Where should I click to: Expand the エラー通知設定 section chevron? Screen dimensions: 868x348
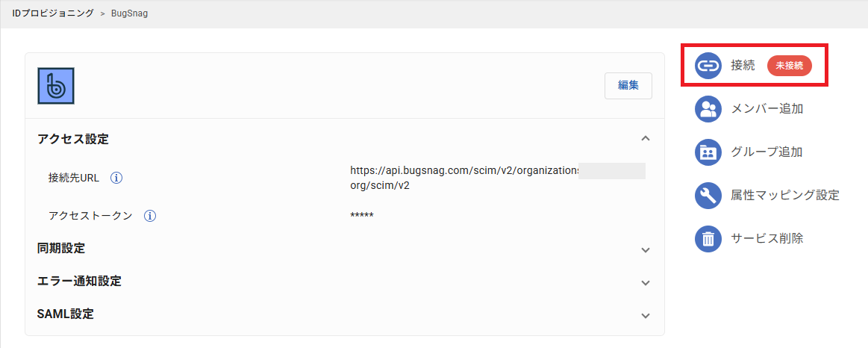645,282
